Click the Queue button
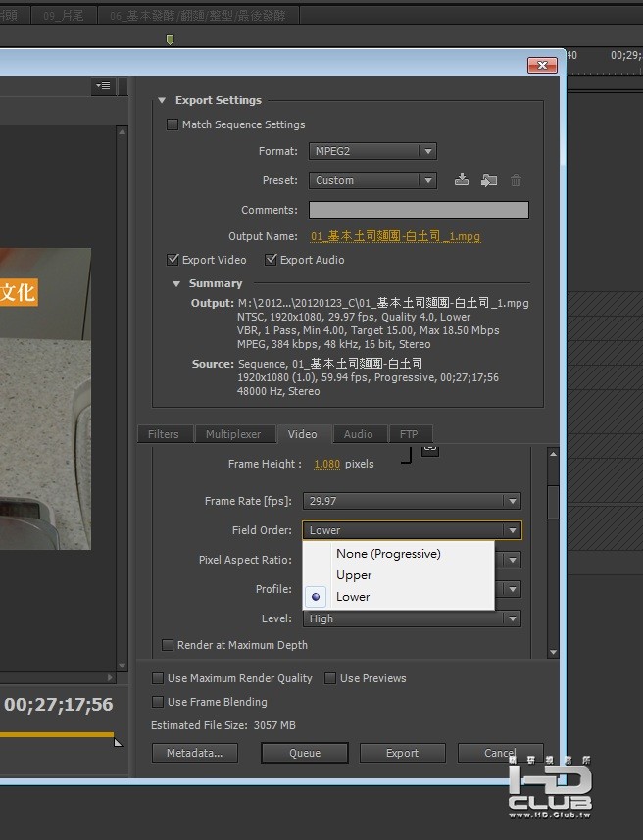 tap(304, 753)
